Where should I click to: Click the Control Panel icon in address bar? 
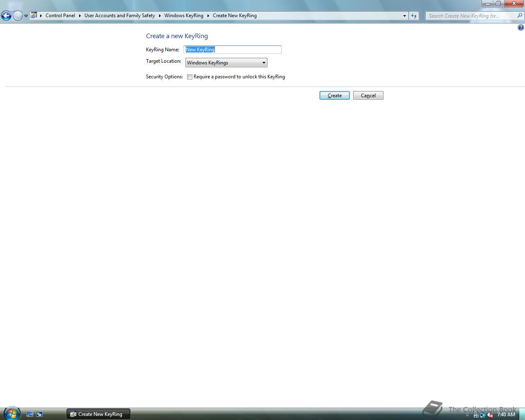pyautogui.click(x=34, y=16)
